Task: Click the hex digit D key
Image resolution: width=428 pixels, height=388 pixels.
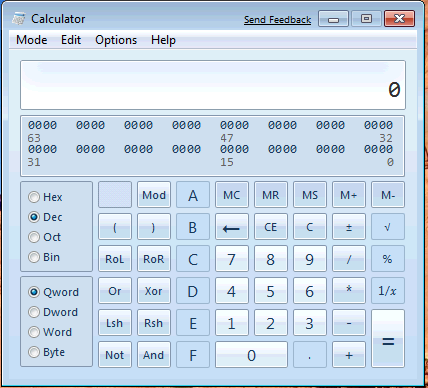Action: [x=193, y=291]
